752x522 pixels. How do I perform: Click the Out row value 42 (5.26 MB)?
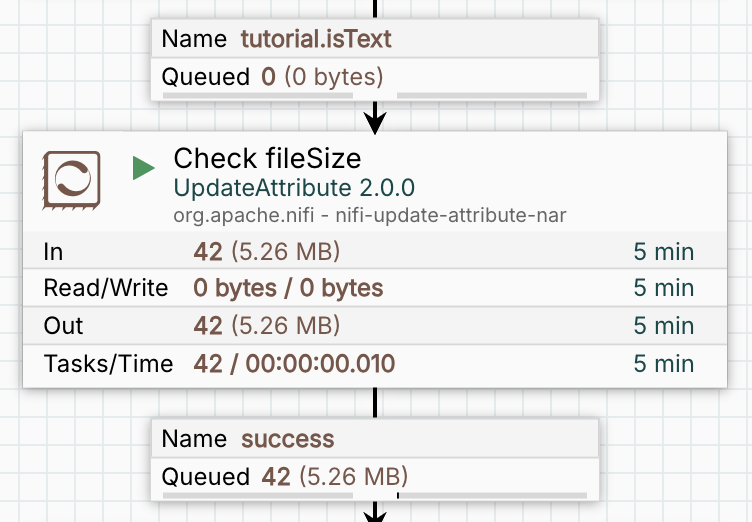tap(266, 326)
